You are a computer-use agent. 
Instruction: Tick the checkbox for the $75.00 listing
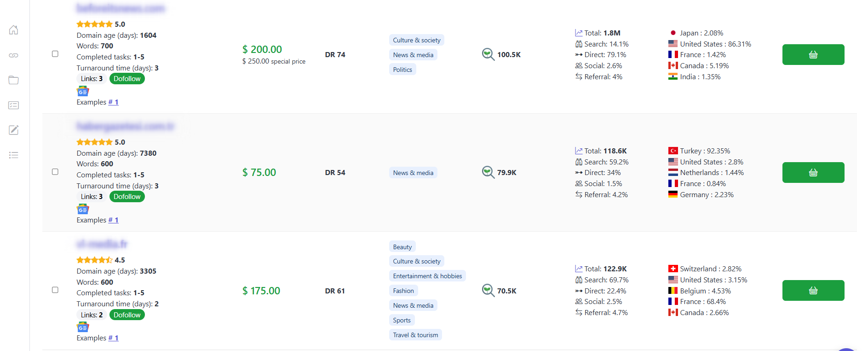[x=55, y=172]
